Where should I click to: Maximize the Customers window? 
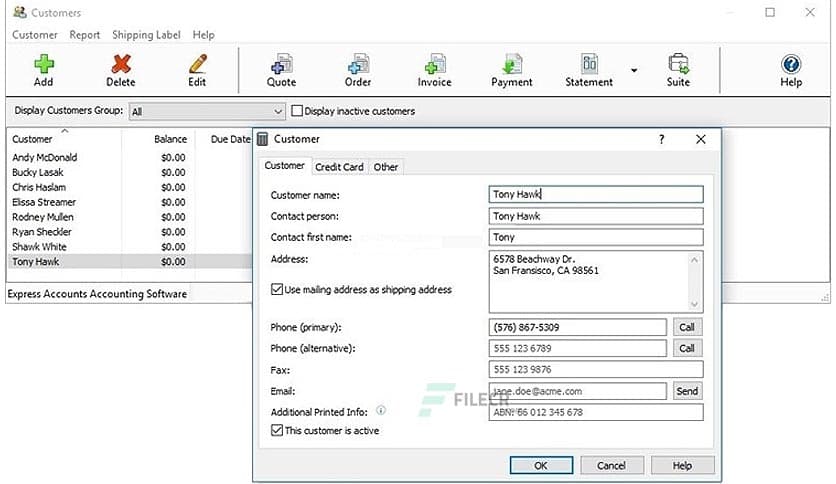pyautogui.click(x=770, y=12)
